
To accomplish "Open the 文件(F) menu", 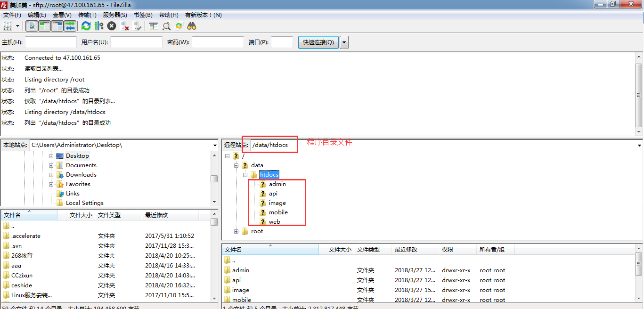I will click(12, 15).
